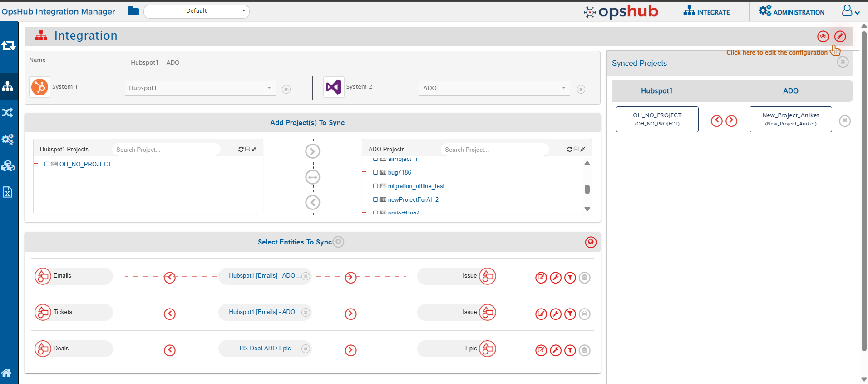
Task: Click wrench settings icon in Tickets row
Action: (555, 314)
